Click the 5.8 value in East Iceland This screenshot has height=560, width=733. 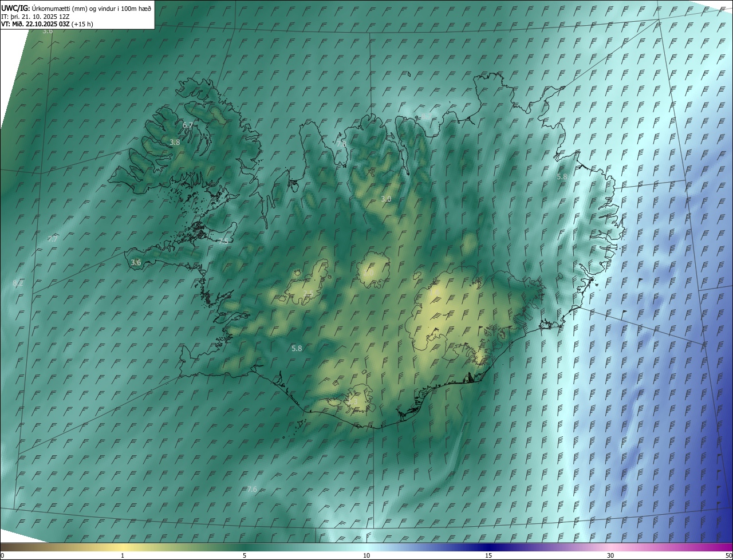point(562,177)
